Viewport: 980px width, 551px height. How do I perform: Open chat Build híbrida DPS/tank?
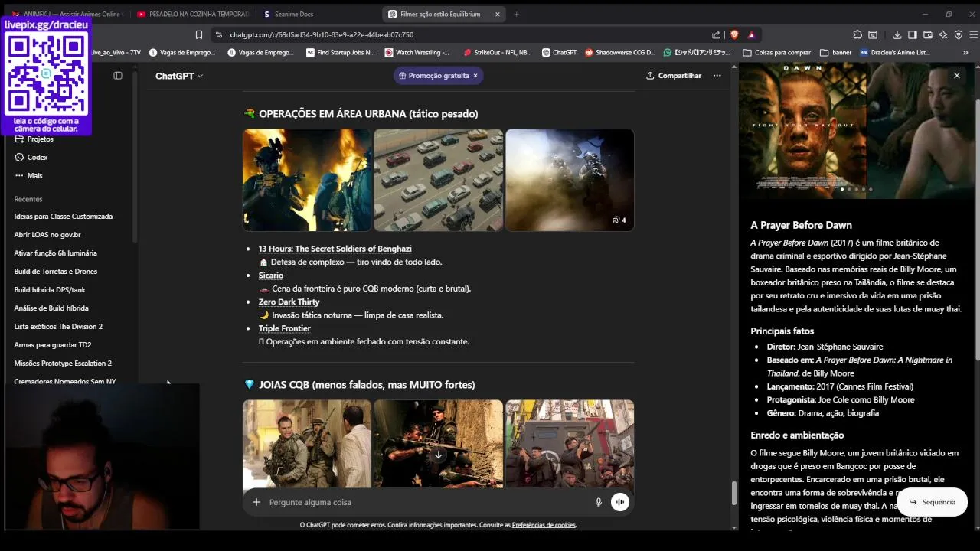(50, 290)
